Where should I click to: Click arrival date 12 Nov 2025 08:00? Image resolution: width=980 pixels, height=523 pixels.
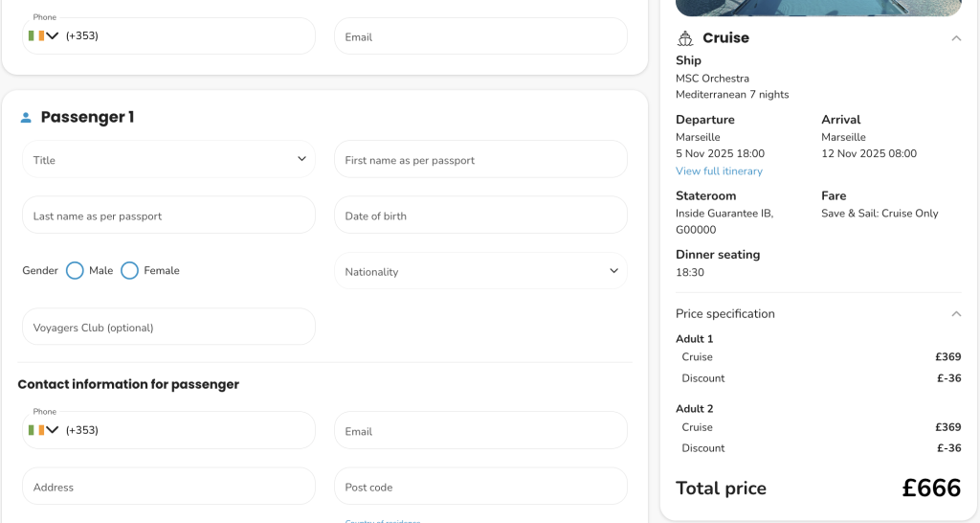869,153
